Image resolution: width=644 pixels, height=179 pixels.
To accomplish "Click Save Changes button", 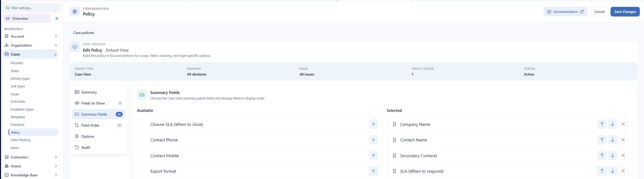I will 625,12.
